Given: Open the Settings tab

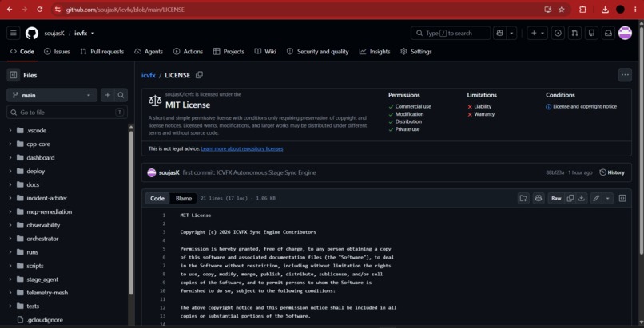Looking at the screenshot, I should [416, 52].
